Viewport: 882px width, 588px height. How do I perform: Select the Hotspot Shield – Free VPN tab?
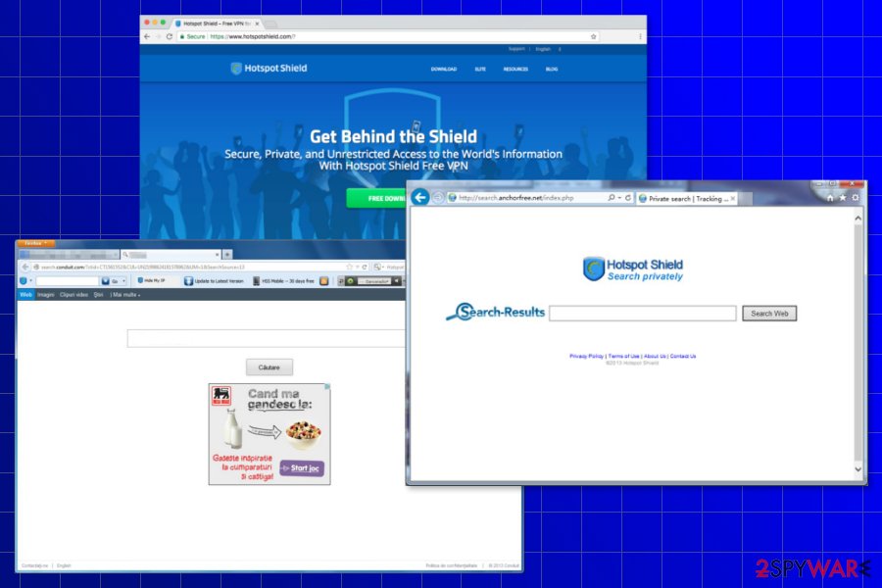point(217,24)
